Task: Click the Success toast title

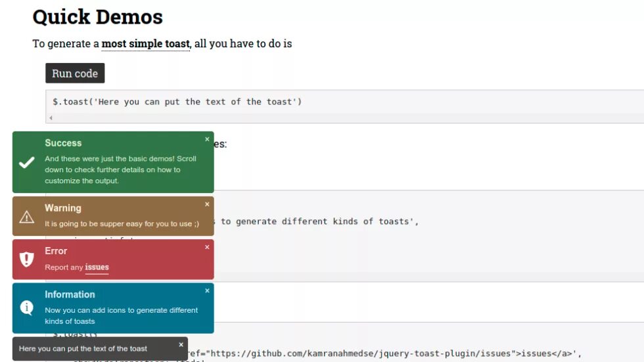Action: [63, 143]
